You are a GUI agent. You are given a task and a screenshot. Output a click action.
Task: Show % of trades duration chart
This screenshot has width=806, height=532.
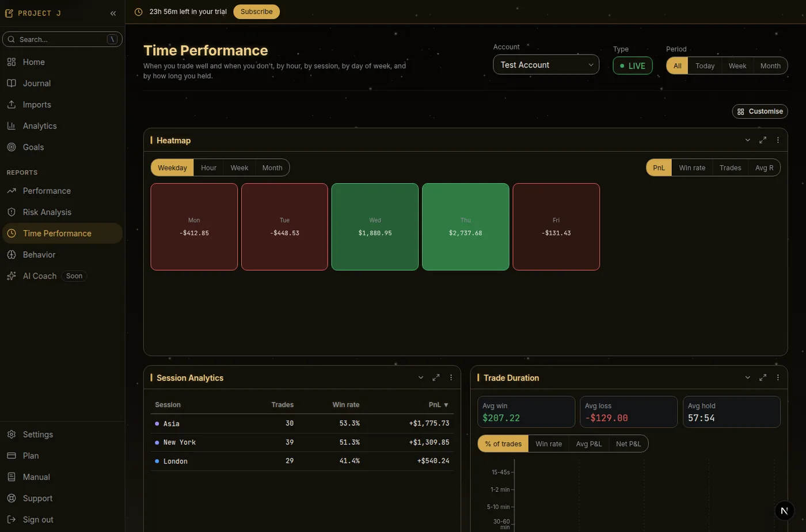503,444
